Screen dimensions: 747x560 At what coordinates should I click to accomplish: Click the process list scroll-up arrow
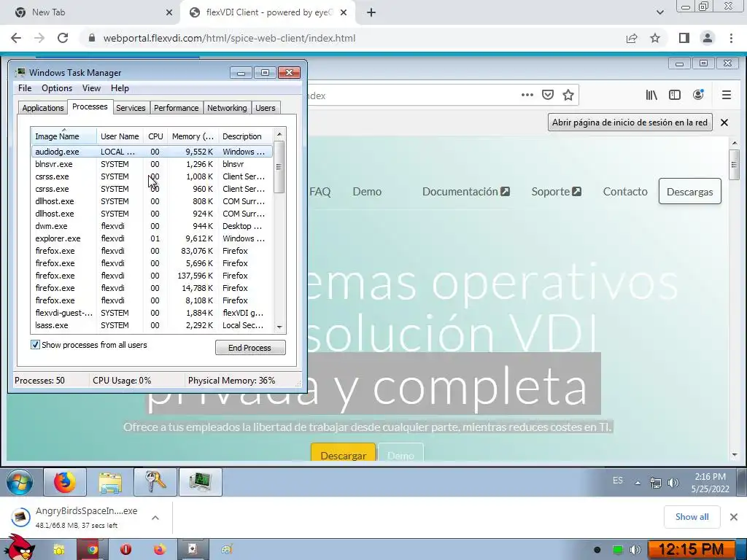(279, 134)
